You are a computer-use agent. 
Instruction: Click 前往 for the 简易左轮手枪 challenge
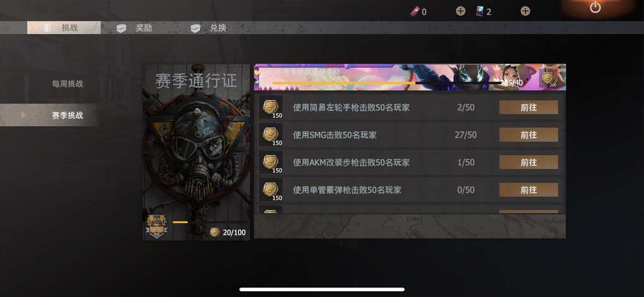528,107
